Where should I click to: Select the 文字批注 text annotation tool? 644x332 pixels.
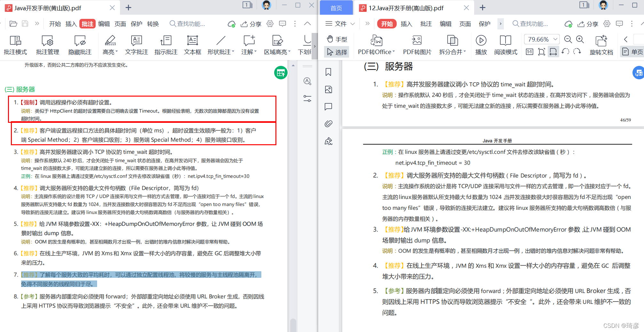coord(136,45)
